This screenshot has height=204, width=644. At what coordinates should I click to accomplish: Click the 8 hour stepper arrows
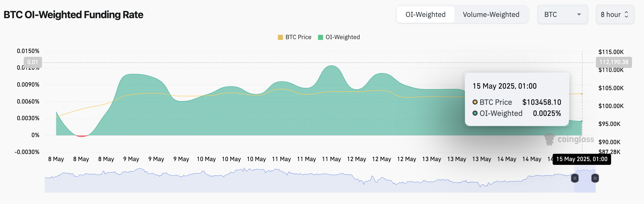626,15
